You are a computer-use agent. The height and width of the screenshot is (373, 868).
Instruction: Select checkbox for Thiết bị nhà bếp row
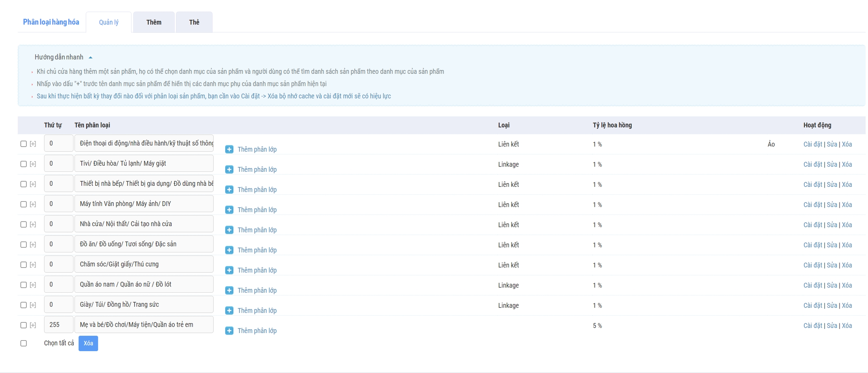tap(23, 184)
